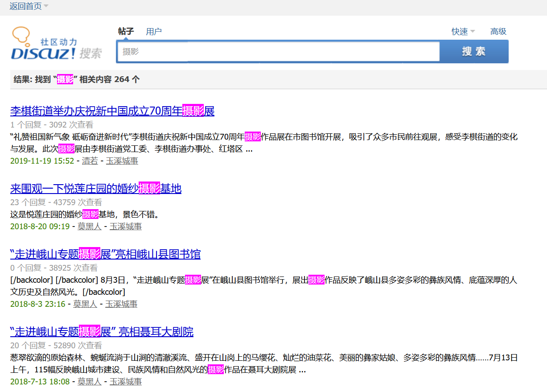Image resolution: width=547 pixels, height=392 pixels.
Task: Expand the 快速 quick search dropdown
Action: pyautogui.click(x=462, y=31)
